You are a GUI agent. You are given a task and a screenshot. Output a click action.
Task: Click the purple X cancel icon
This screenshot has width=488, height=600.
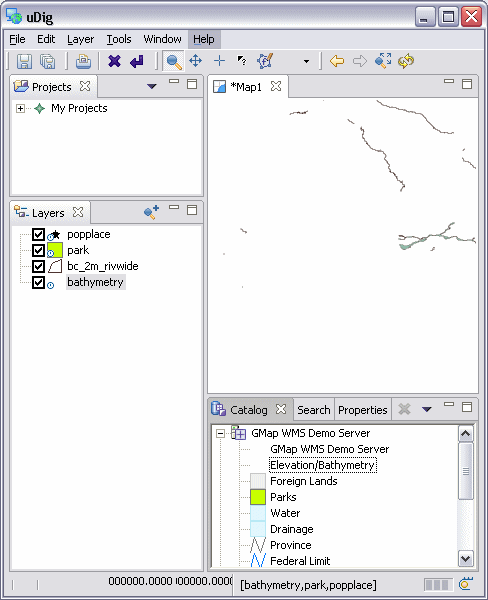click(x=114, y=61)
